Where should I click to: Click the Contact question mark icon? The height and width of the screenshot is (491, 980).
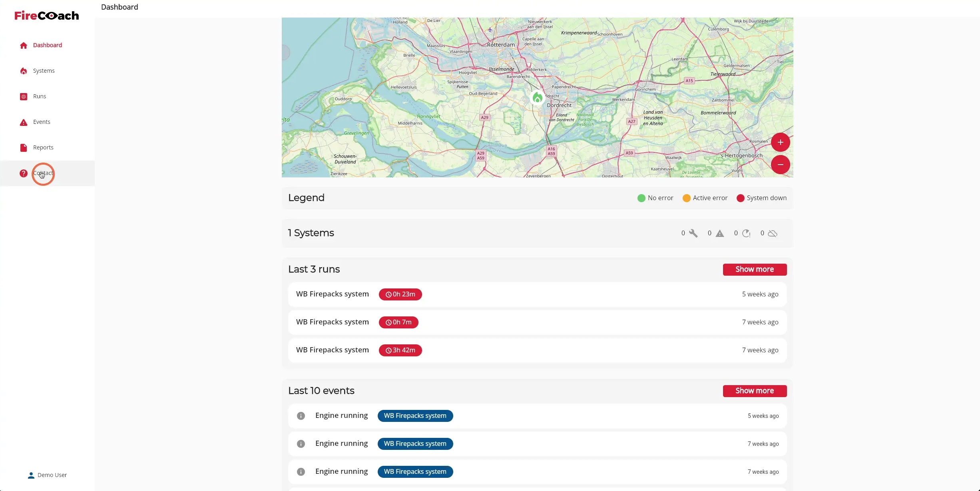[24, 173]
